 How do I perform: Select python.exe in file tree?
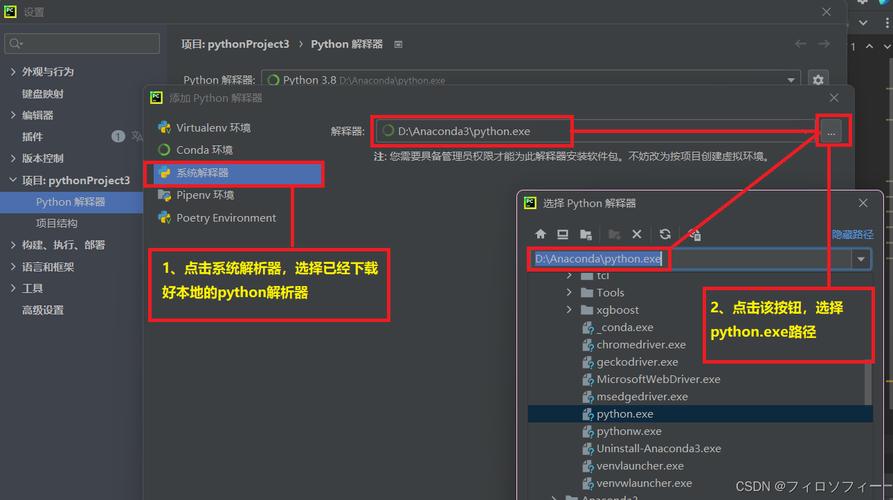click(x=700, y=414)
